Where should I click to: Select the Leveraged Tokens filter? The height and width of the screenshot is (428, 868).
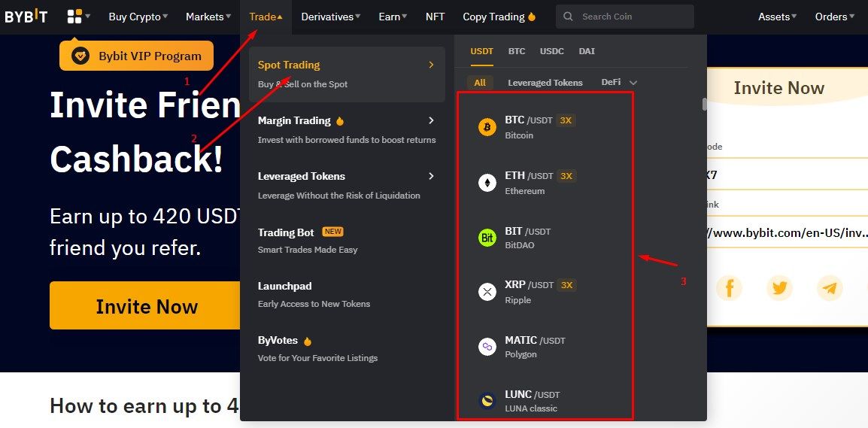pos(545,83)
